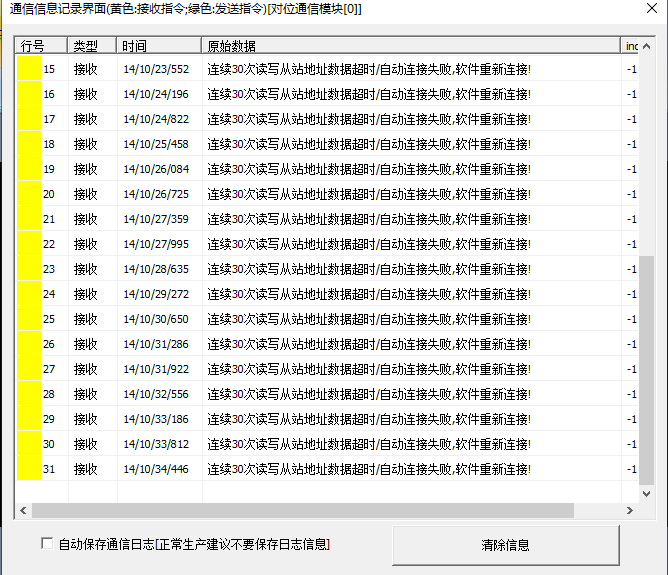This screenshot has height=575, width=668.
Task: Click the horizontal scrollbar left arrow
Action: tap(23, 511)
